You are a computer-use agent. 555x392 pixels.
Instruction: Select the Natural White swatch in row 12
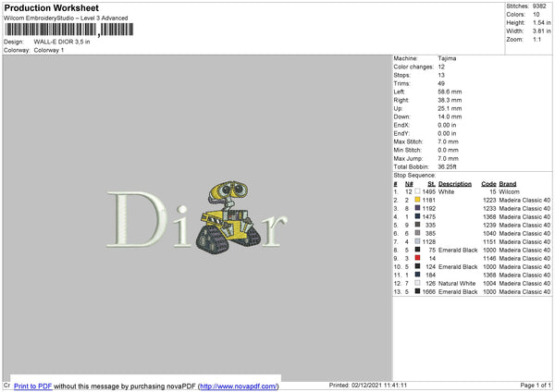[x=418, y=283]
